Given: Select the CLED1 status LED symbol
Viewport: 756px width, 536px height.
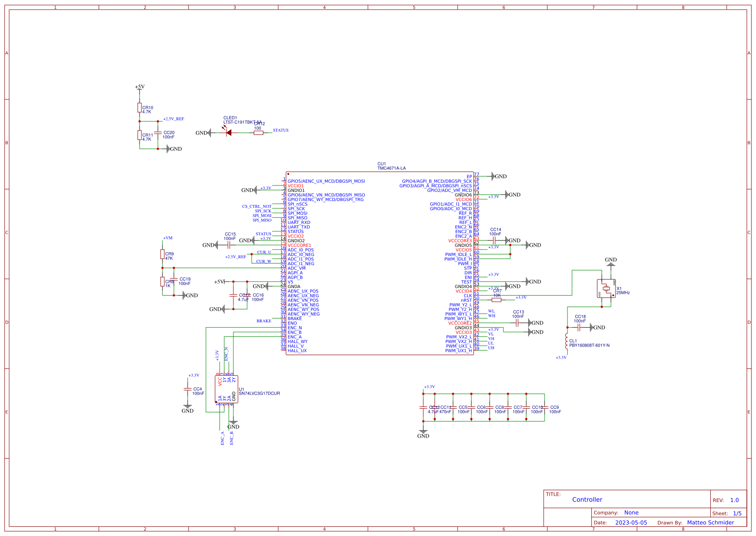Looking at the screenshot, I should point(228,133).
